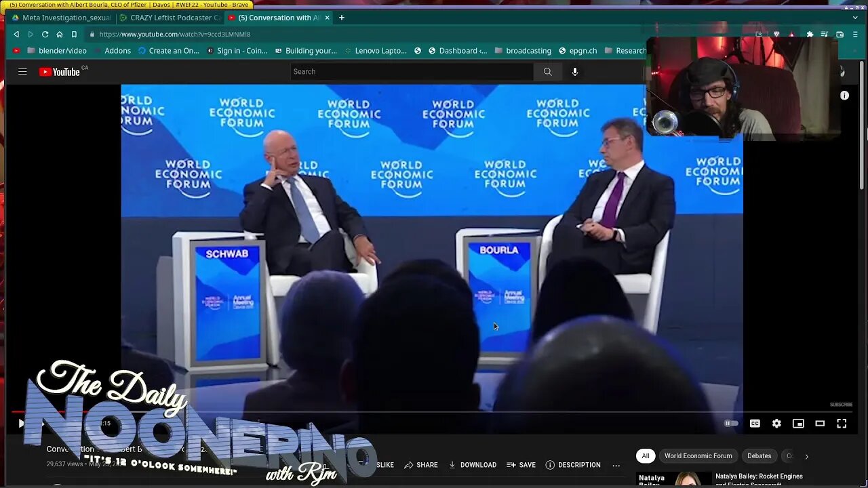Click the SUBSCRIBE watermark in the video
868x488 pixels.
click(x=842, y=405)
